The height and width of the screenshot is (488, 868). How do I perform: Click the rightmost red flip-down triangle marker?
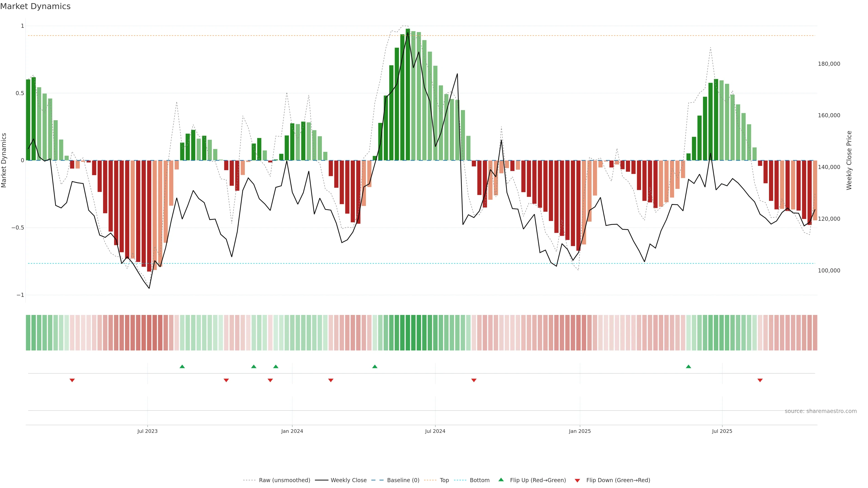click(760, 380)
